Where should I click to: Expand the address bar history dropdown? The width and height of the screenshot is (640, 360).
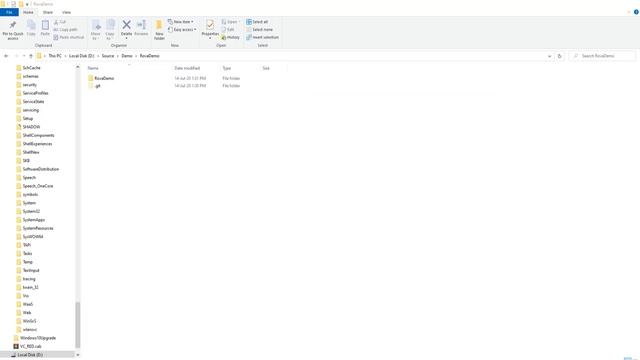point(549,56)
